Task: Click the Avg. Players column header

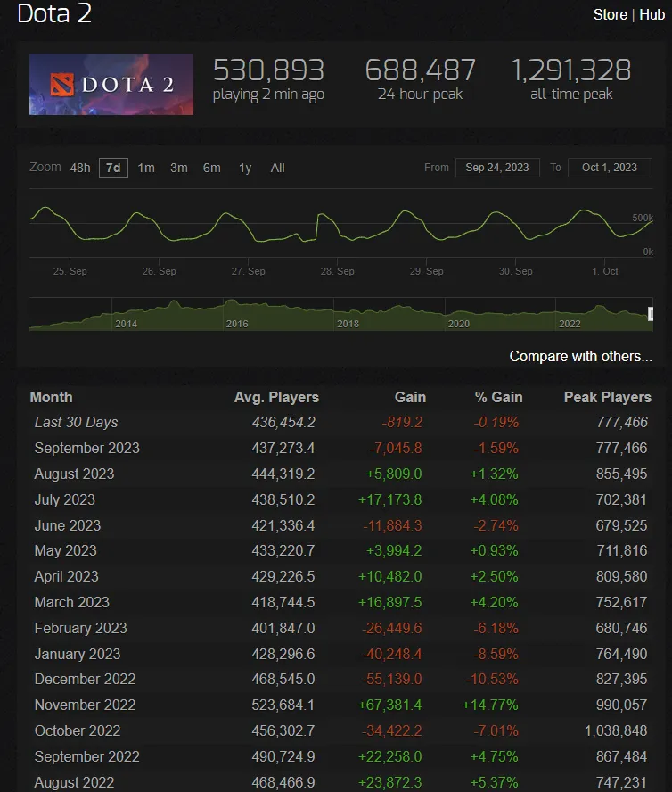Action: (276, 398)
